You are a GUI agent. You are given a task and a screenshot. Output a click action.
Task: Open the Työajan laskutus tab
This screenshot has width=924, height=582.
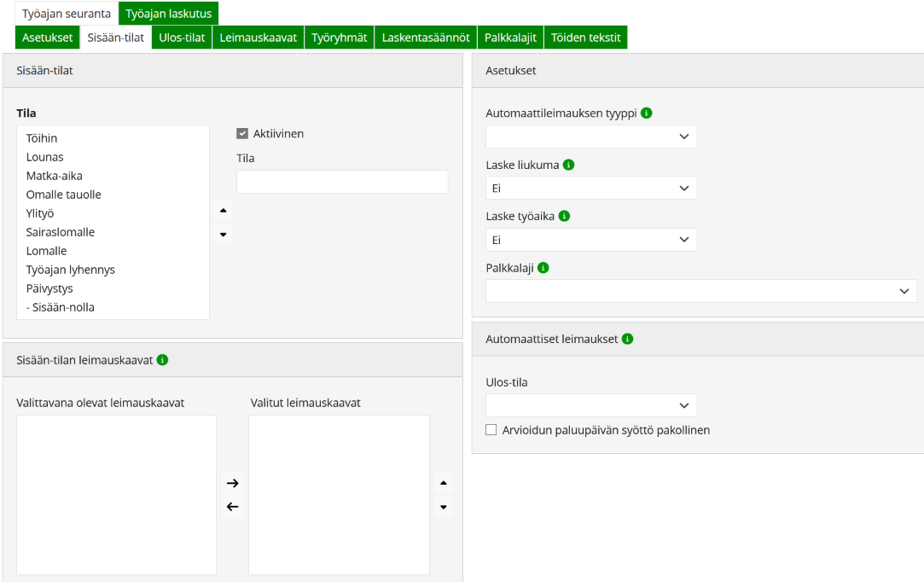pyautogui.click(x=168, y=14)
